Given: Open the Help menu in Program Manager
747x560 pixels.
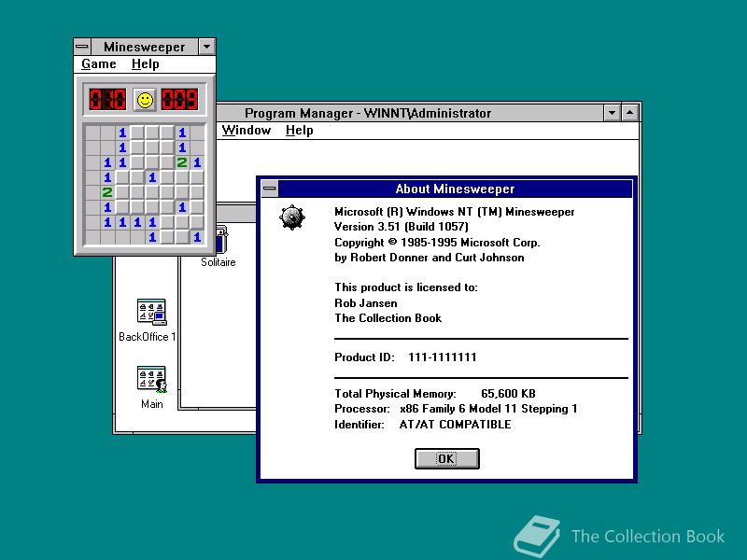Looking at the screenshot, I should click(x=299, y=130).
